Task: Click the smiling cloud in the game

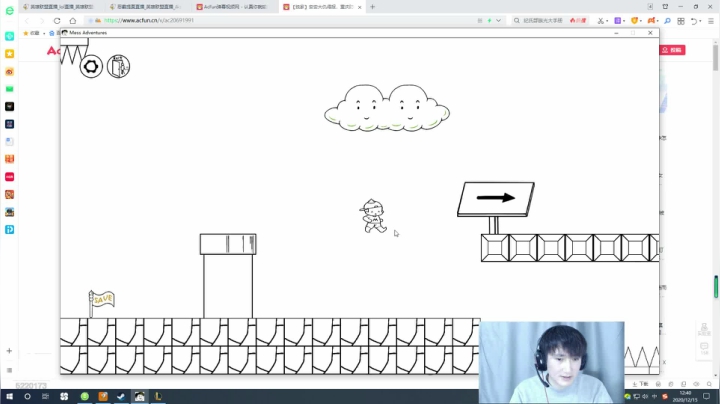Action: pos(387,108)
